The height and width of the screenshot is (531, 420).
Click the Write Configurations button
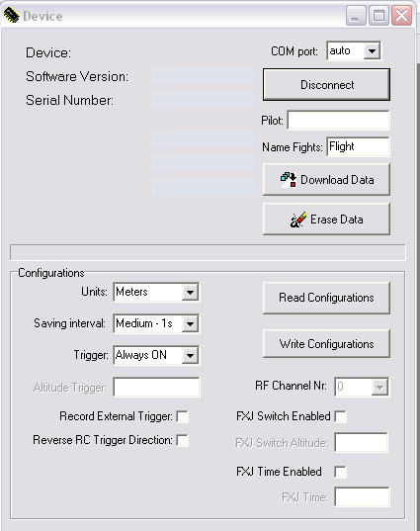point(326,344)
